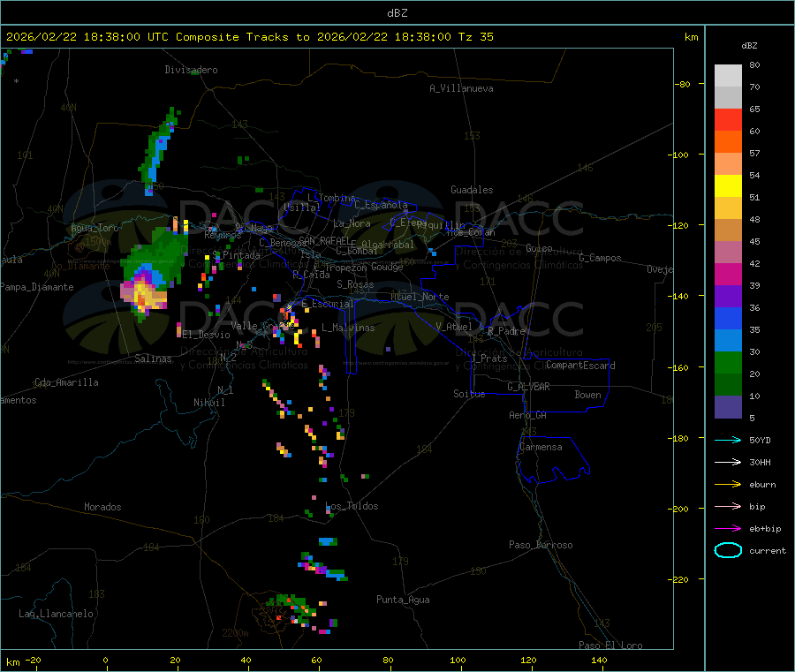Click the Pampa_Diamante label
Image resolution: width=795 pixels, height=672 pixels.
(x=37, y=287)
